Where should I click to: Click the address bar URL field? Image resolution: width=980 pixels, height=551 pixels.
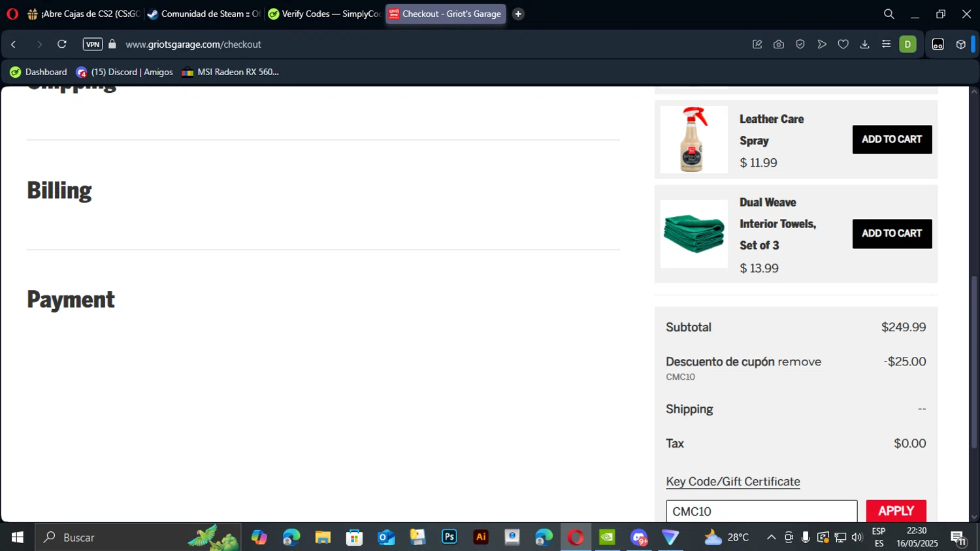(193, 44)
